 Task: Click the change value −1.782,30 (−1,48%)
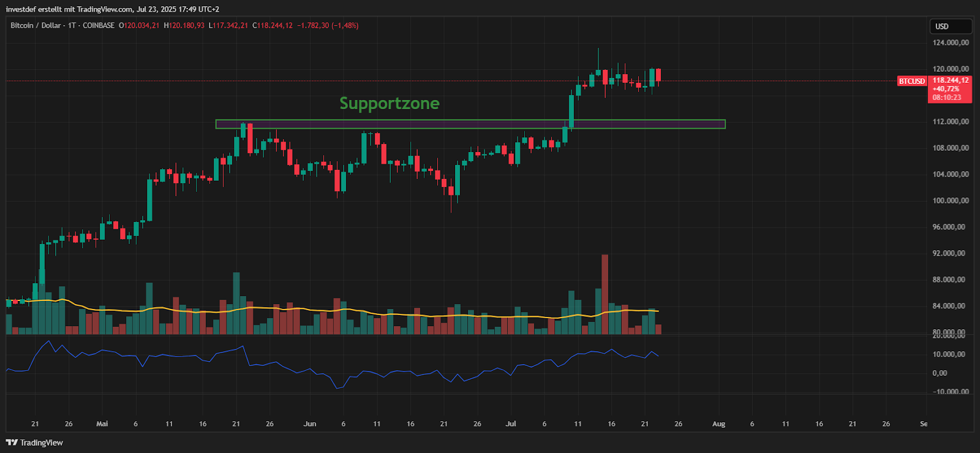(328, 26)
